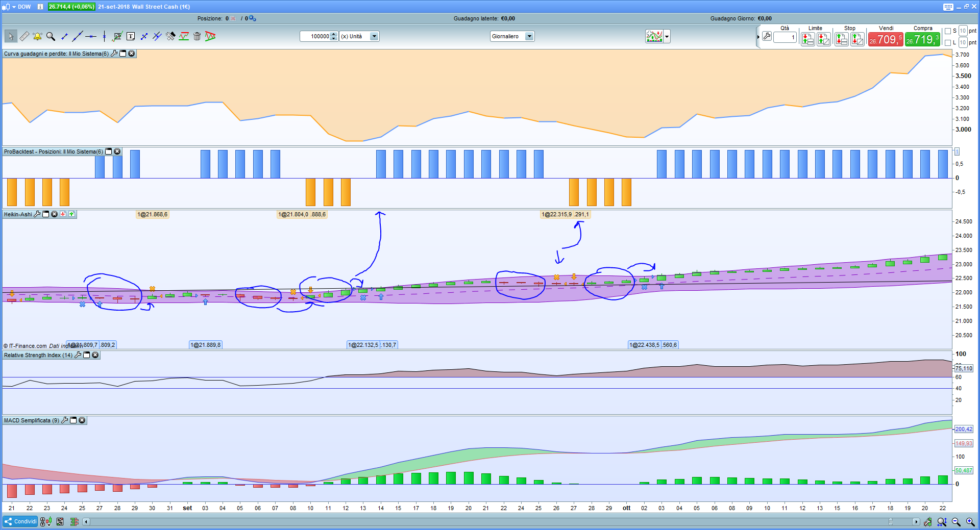Screen dimensions: 980x530
Task: Open settings wrench for MACD Semplificata
Action: 65,420
